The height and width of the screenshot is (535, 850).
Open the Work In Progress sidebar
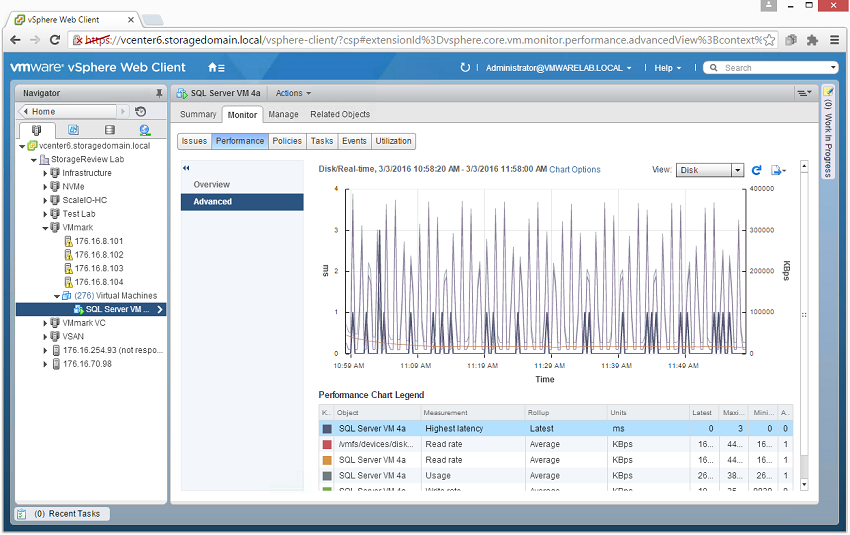(x=828, y=131)
